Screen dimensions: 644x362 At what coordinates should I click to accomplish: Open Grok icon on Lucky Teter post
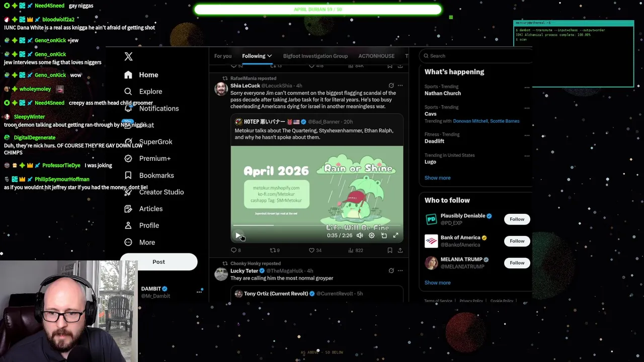[x=391, y=270]
